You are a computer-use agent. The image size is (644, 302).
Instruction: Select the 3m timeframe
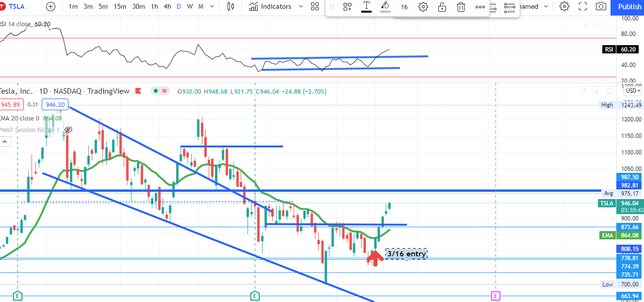click(88, 6)
